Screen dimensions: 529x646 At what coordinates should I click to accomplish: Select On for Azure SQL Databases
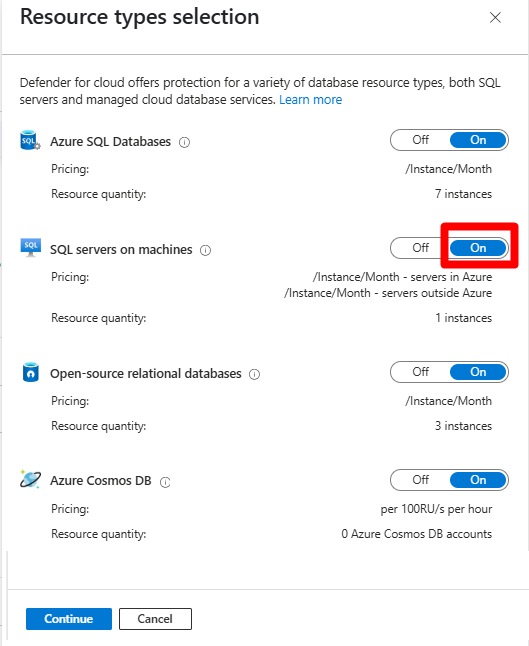[x=478, y=140]
